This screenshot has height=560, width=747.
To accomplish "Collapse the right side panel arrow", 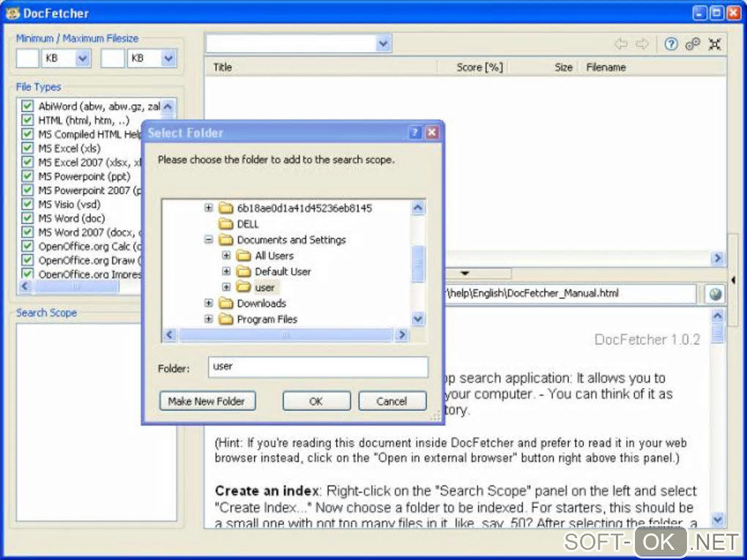I will click(x=733, y=280).
